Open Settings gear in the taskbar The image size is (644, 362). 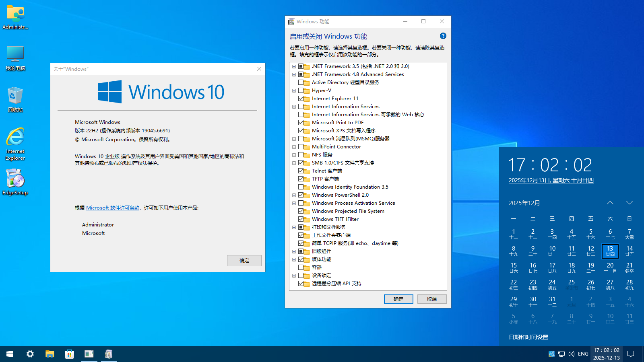click(x=30, y=354)
